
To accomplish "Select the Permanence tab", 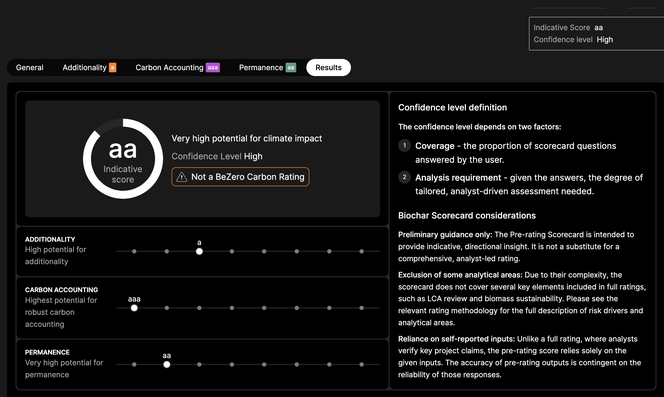I will point(267,68).
